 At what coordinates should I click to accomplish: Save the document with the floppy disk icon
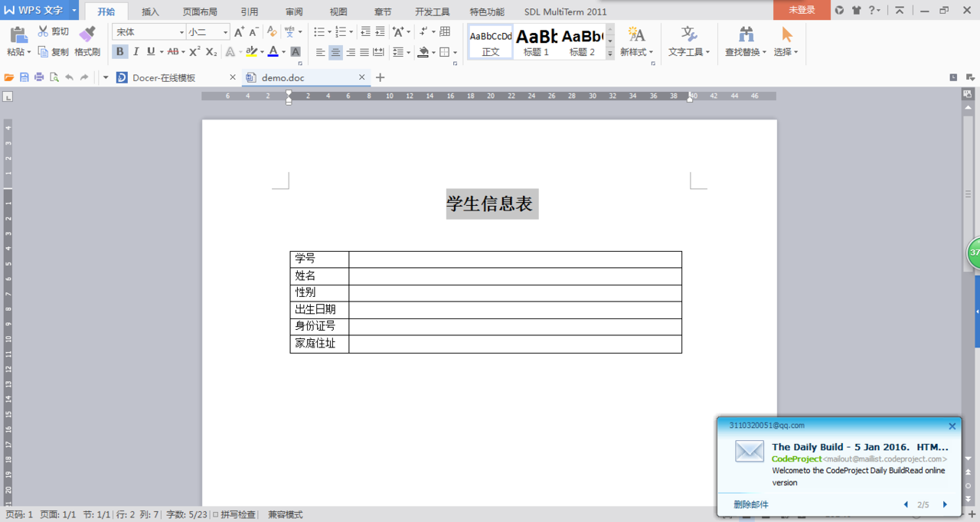pyautogui.click(x=24, y=77)
